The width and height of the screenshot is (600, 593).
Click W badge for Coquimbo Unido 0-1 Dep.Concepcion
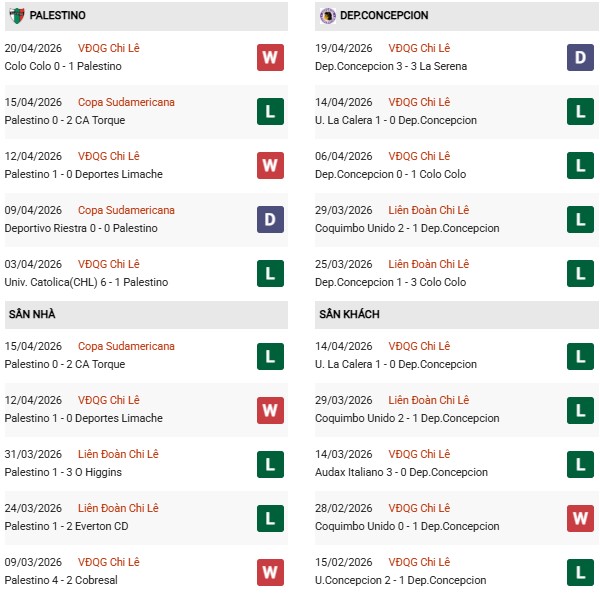[580, 517]
